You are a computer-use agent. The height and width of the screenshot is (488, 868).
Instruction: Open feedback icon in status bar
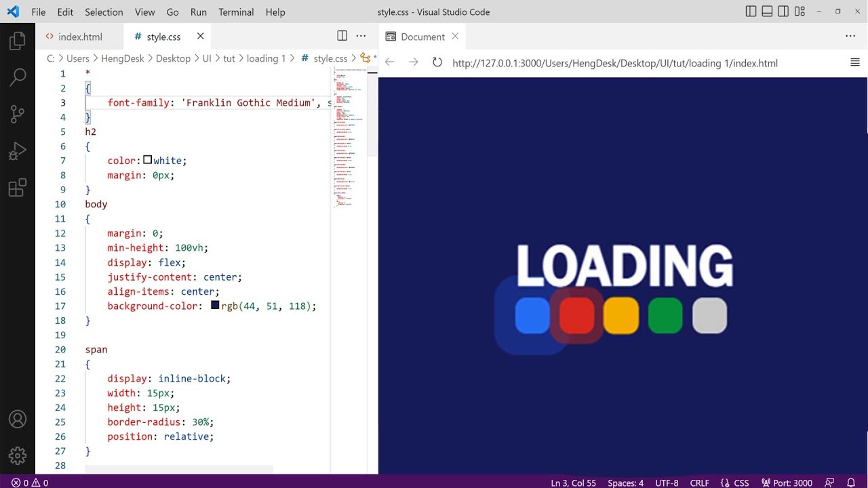(829, 483)
